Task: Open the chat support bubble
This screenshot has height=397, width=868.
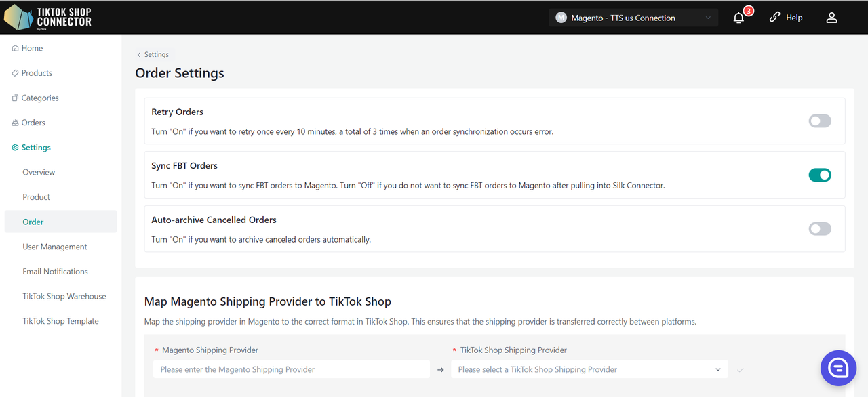Action: 838,368
